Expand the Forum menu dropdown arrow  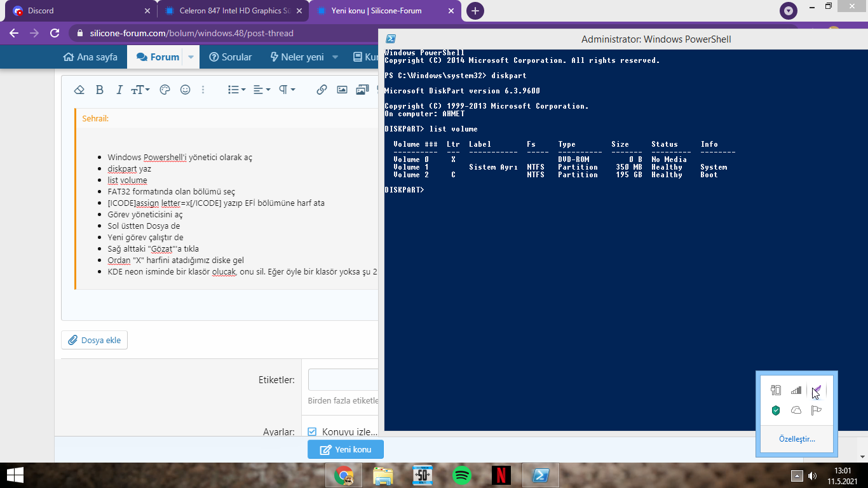(191, 57)
